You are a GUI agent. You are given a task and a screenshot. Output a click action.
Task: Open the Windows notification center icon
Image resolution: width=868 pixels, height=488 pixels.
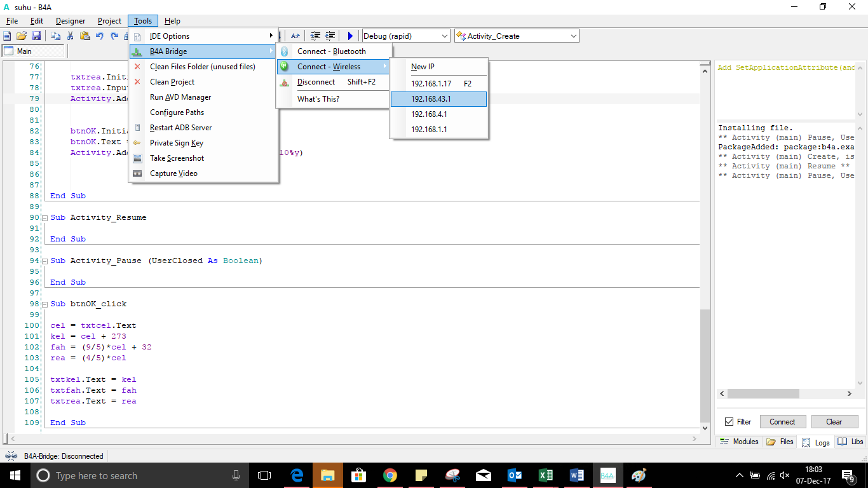[850, 475]
